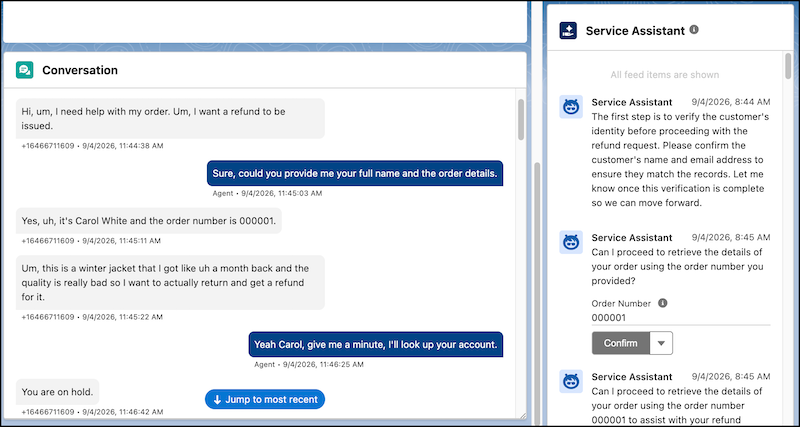
Task: Click the Service Assistant panel scrollbar
Action: tap(789, 66)
